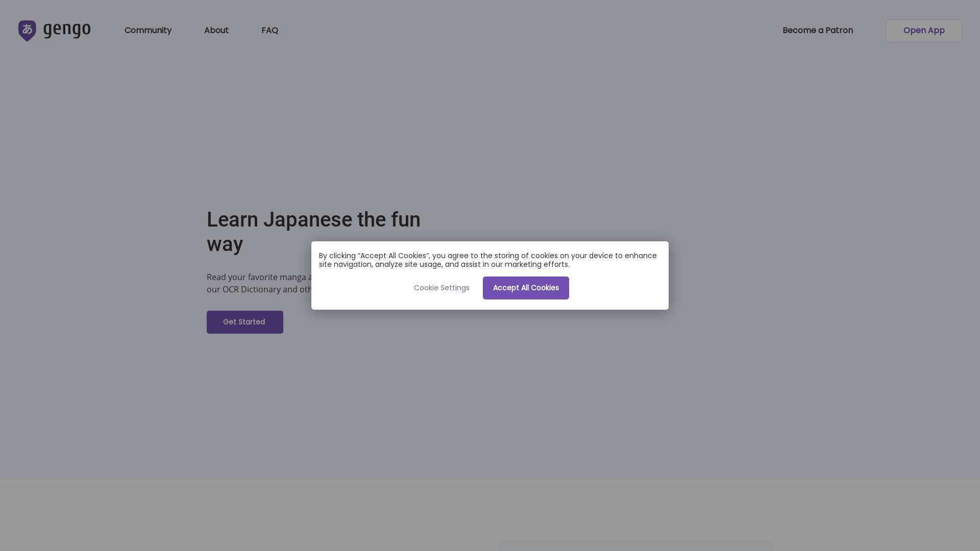Viewport: 980px width, 551px height.
Task: Launch the app from the top-right button
Action: [923, 31]
